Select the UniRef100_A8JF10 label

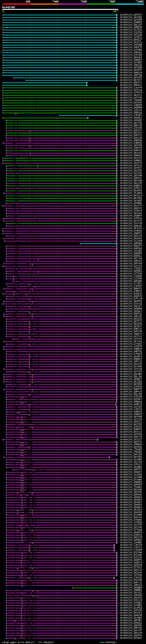(131, 95)
